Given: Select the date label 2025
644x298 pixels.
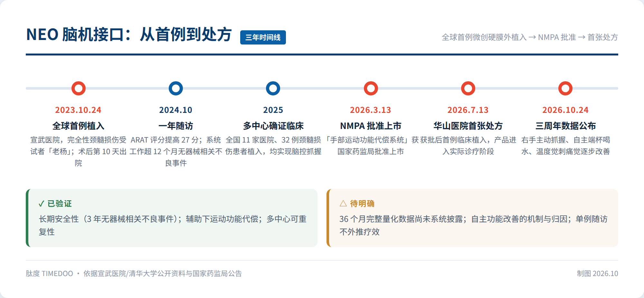Looking at the screenshot, I should (273, 110).
